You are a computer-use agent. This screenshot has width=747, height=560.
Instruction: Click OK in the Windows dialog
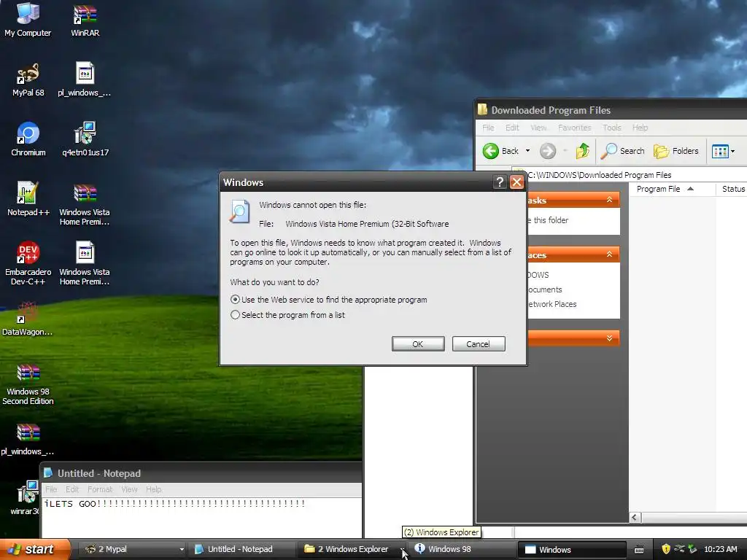tap(418, 344)
